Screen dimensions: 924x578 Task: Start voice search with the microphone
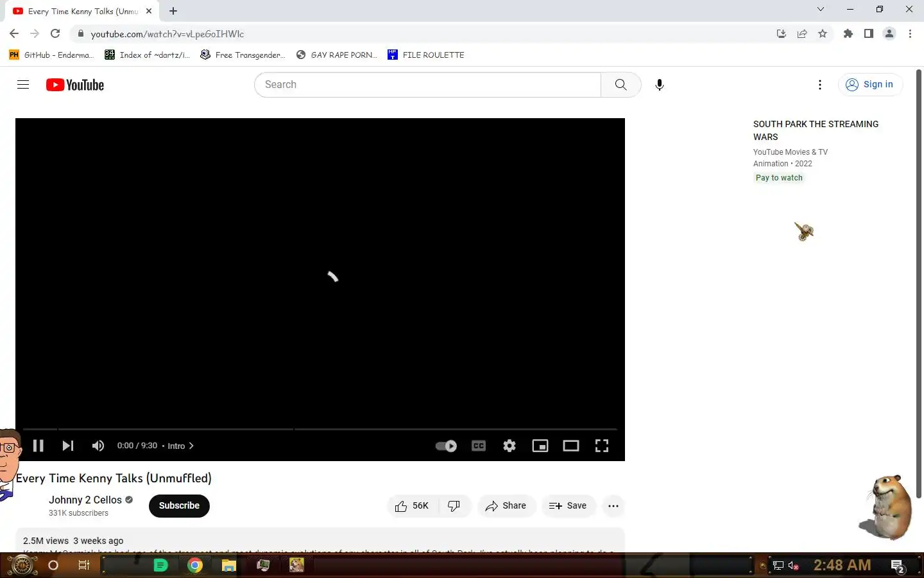[x=659, y=85]
